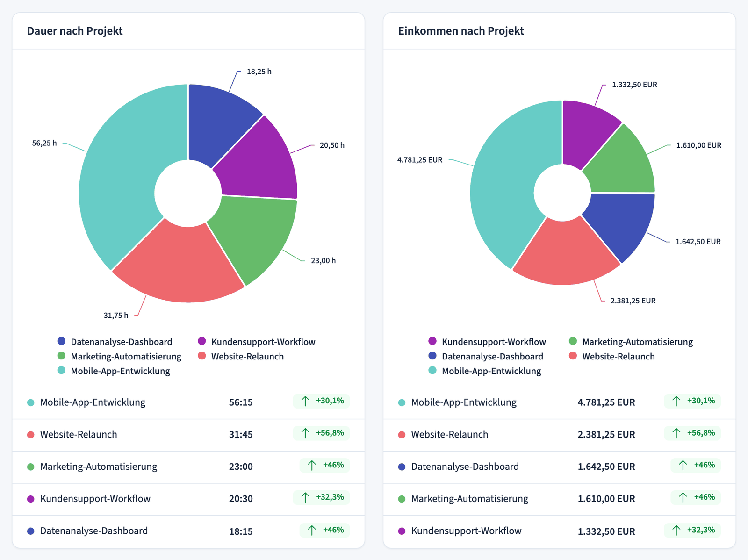Toggle Datenanalyse-Dashboard in the Einkommen chart legend
This screenshot has width=748, height=560.
click(486, 356)
